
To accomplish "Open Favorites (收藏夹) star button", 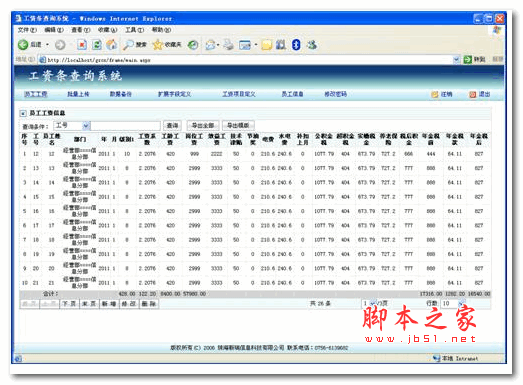I will coord(167,45).
